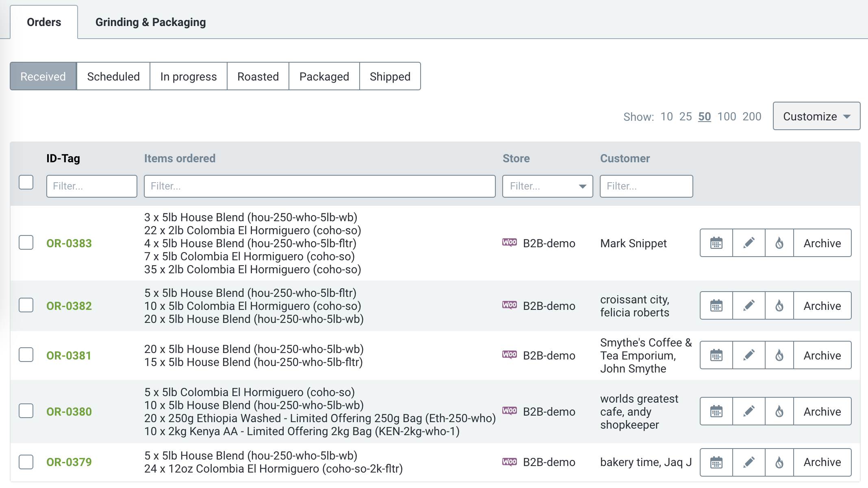Sort by the ID-Tag column header

click(63, 158)
